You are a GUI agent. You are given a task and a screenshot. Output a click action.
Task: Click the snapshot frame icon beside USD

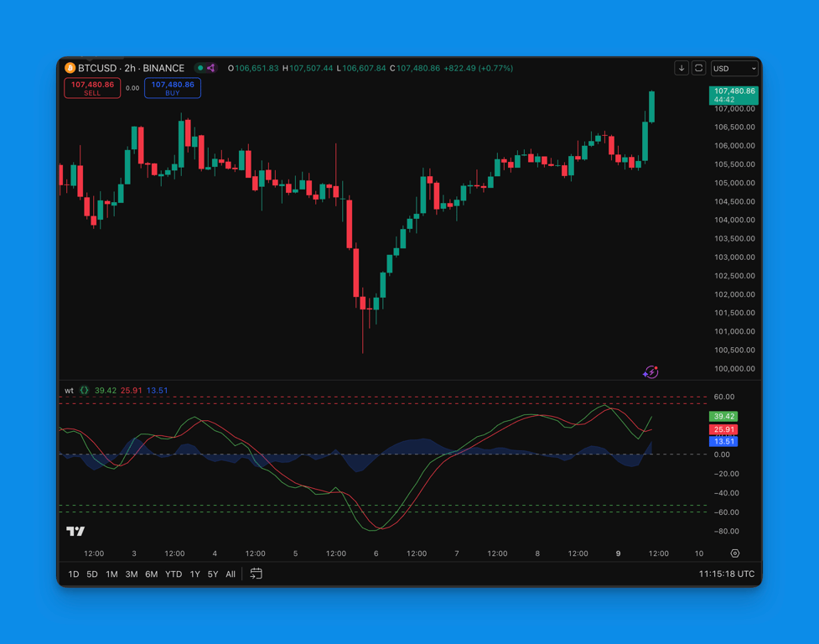click(x=699, y=69)
